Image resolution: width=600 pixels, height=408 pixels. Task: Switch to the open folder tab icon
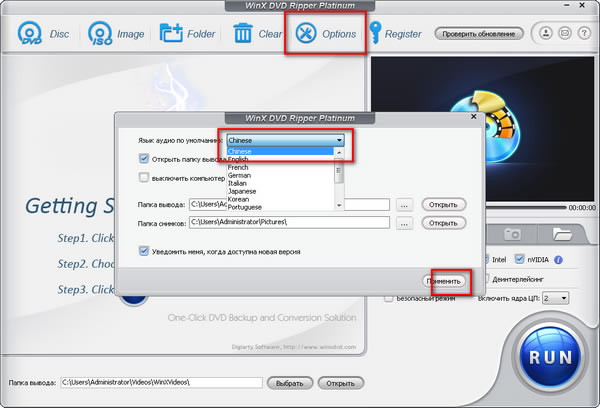562,233
